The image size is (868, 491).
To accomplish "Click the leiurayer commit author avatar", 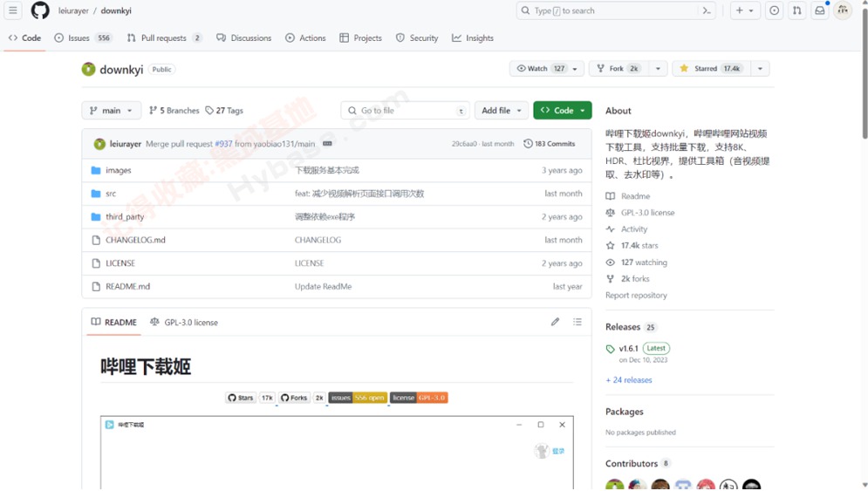I will point(99,144).
